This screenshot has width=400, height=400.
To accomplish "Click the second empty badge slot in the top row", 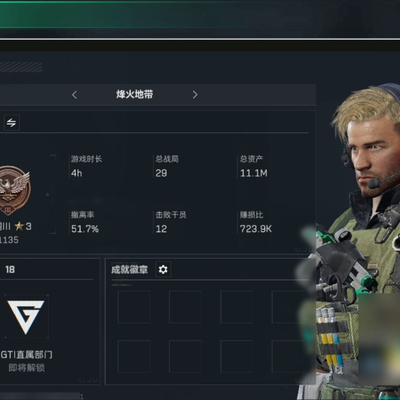I will coord(185,307).
